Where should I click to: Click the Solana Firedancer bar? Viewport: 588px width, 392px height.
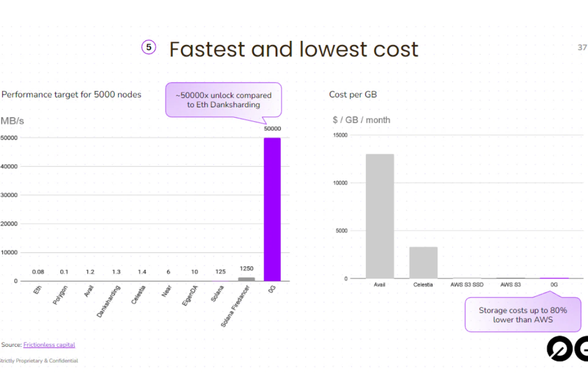point(246,279)
